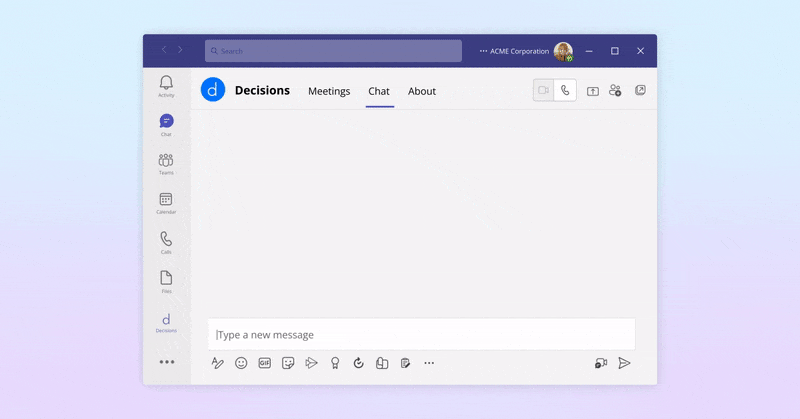Click the Decisions app logo

[213, 90]
